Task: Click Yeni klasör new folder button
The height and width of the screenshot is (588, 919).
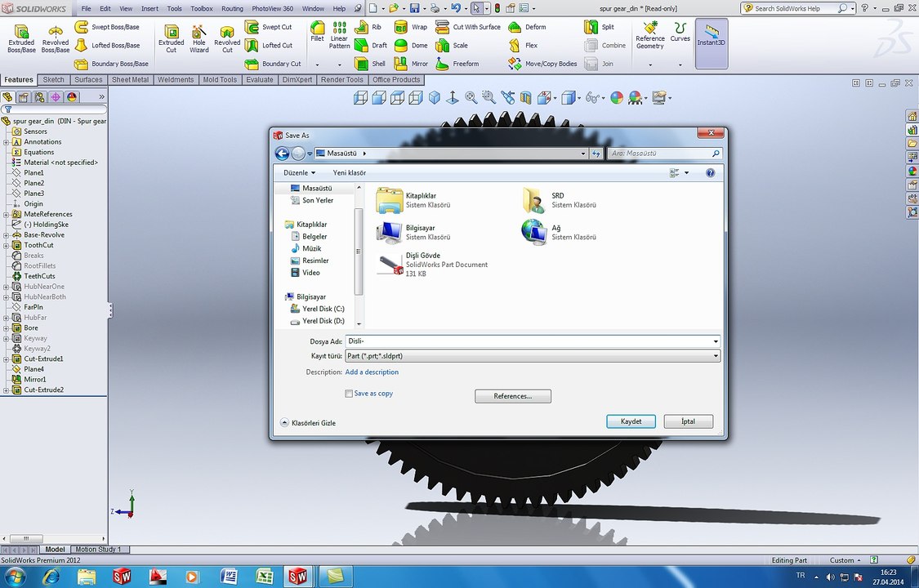Action: point(350,173)
